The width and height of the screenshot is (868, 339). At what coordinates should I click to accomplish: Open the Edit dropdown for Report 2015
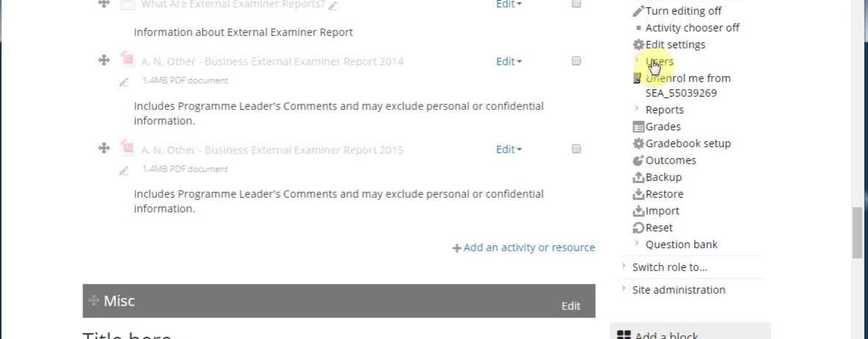(x=508, y=150)
